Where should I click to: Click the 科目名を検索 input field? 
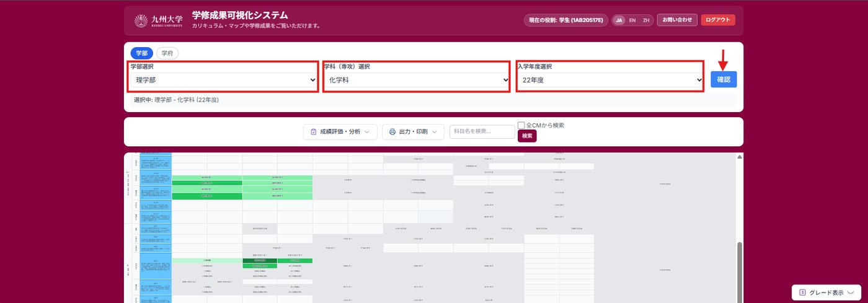click(x=482, y=131)
